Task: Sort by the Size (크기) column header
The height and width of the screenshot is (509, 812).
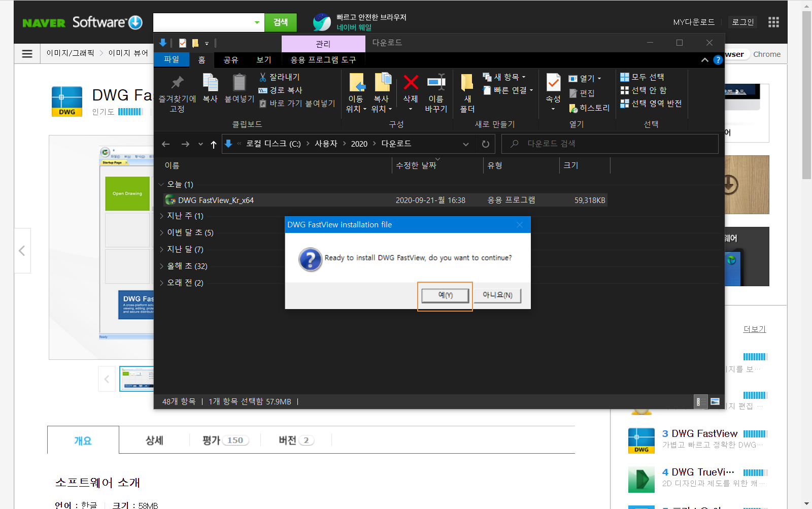Action: pos(571,165)
